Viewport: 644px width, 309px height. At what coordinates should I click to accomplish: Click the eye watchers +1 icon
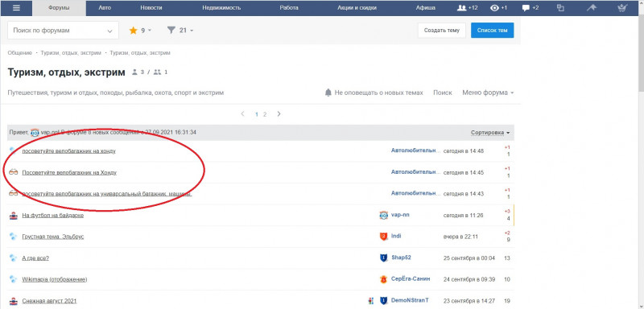click(498, 8)
